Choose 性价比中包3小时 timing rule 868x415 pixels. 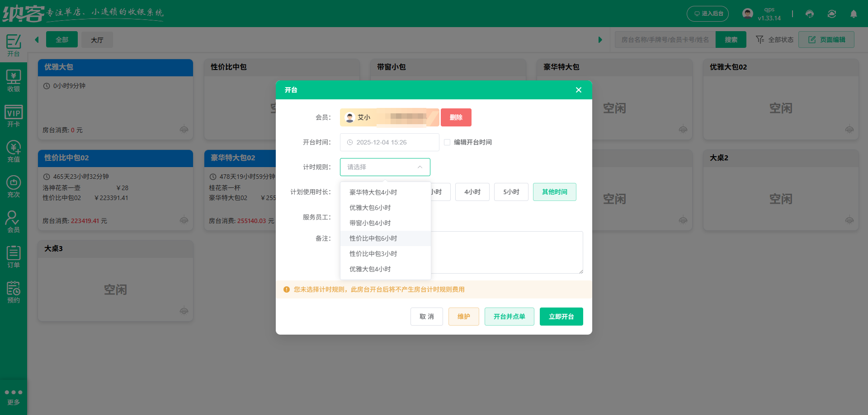(373, 253)
